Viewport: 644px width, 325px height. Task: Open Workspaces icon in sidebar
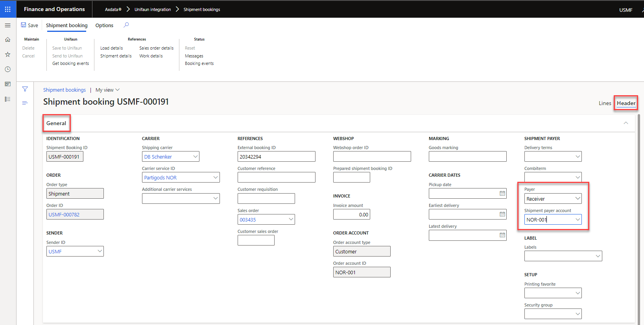pyautogui.click(x=7, y=84)
